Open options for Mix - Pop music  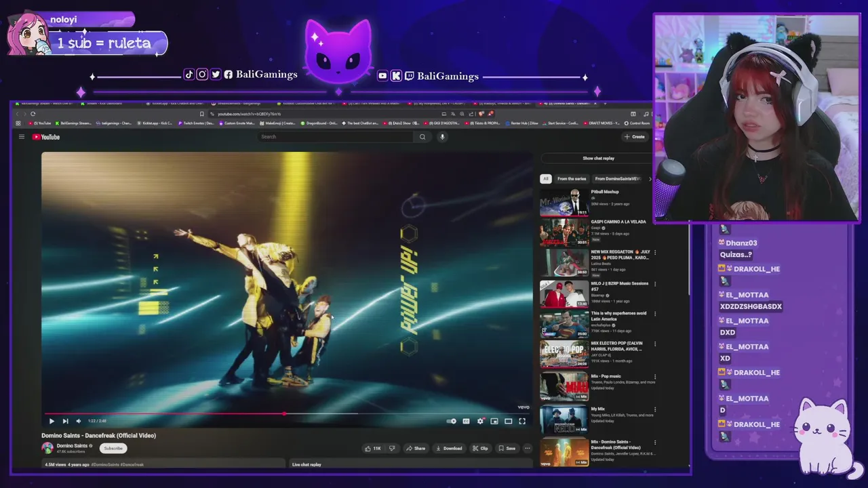[655, 377]
